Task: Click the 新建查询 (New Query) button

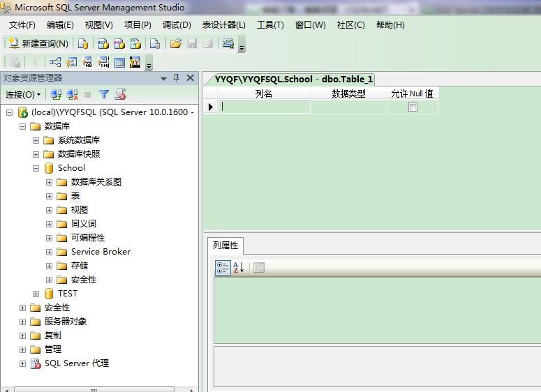Action: click(x=39, y=43)
